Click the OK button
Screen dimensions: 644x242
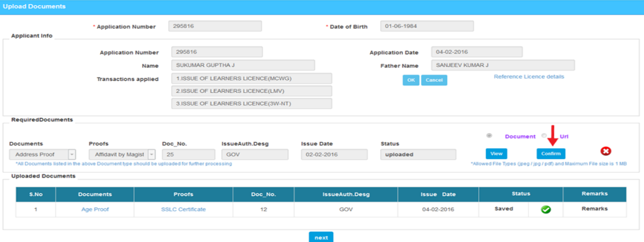(x=411, y=80)
